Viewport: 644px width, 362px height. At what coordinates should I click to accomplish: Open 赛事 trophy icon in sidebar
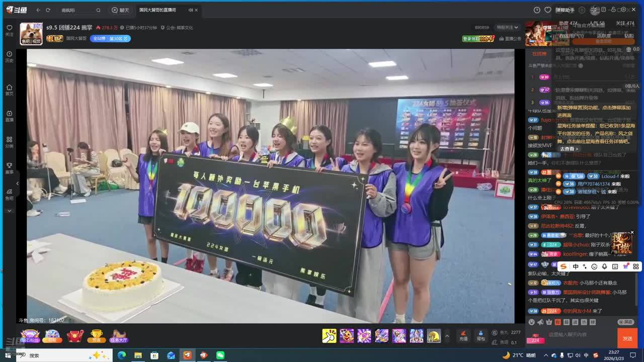(x=9, y=167)
